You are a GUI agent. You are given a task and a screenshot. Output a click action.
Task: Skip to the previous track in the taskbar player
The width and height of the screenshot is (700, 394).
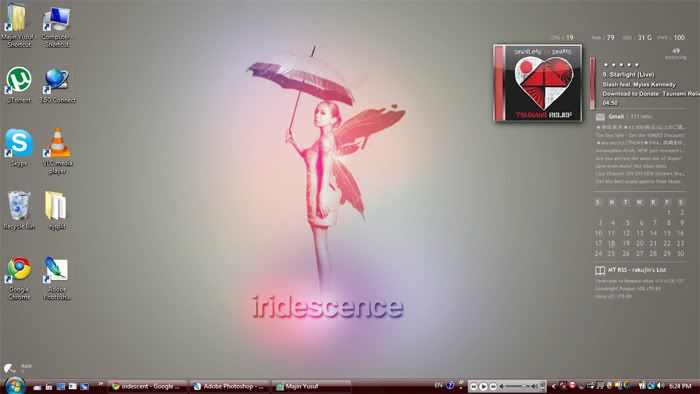coord(474,386)
